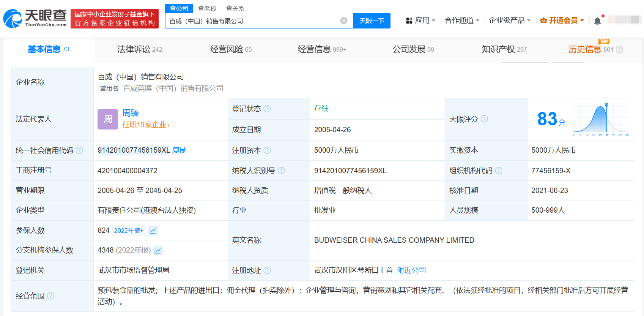Viewport: 644px width, 316px height.
Task: Switch to 法律诉讼 tab
Action: tap(140, 49)
